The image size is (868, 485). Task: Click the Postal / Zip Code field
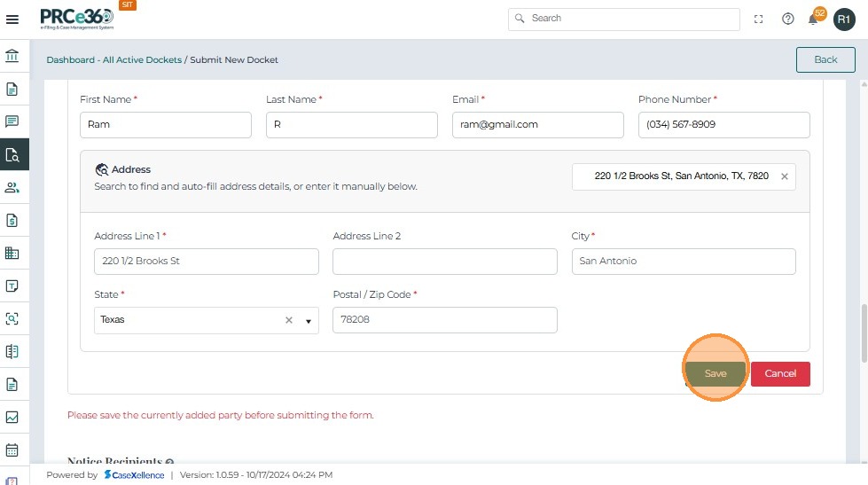pos(444,320)
